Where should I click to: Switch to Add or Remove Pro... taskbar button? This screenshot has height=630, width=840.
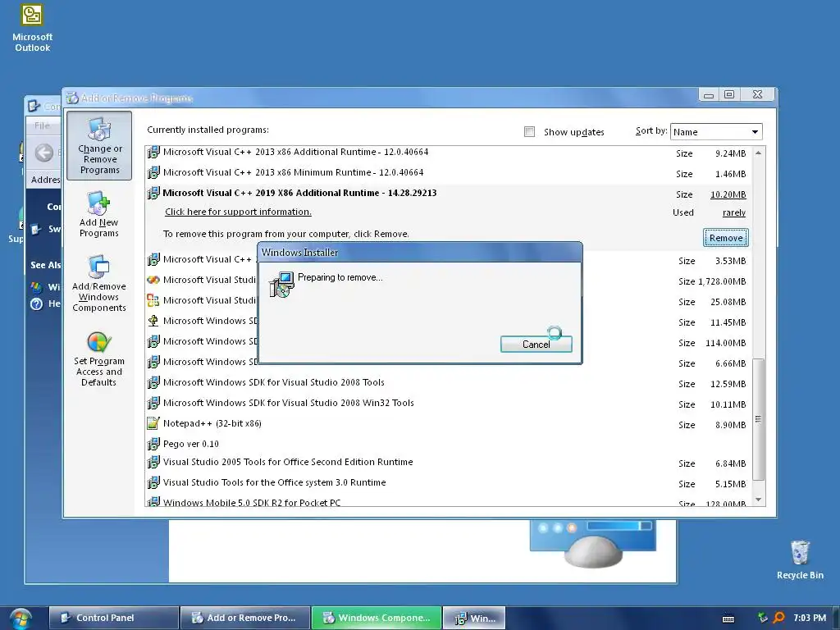click(x=245, y=618)
